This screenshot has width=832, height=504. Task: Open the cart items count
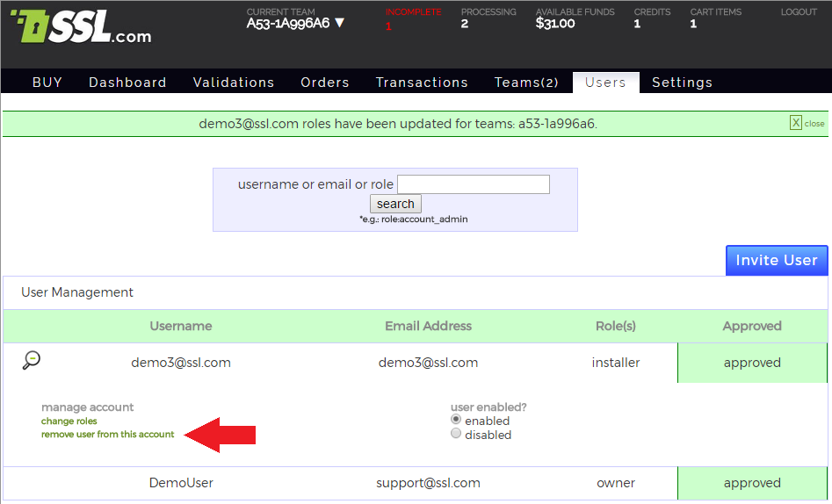pos(694,25)
